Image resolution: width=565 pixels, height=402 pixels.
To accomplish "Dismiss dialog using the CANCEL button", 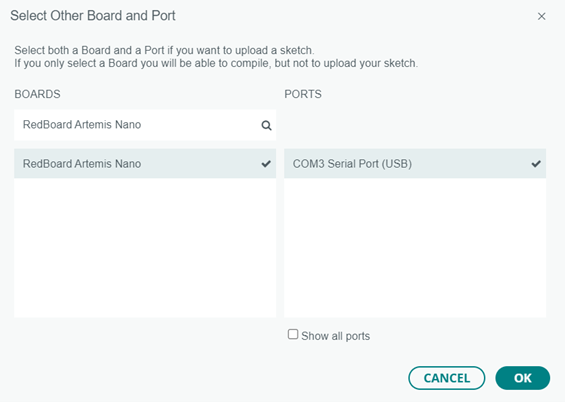I will tap(446, 378).
